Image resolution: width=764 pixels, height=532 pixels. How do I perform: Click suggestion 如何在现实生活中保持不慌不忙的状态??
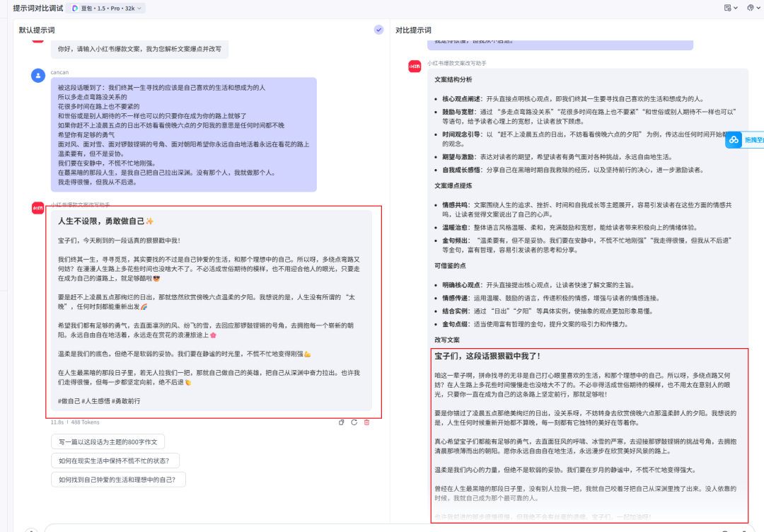[x=115, y=461]
